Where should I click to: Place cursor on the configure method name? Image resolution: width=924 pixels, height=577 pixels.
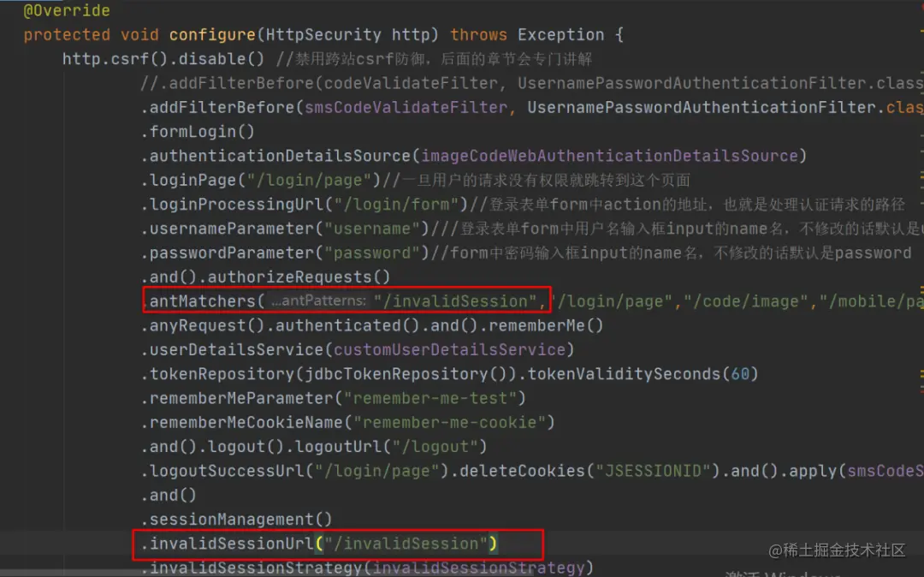pos(213,34)
